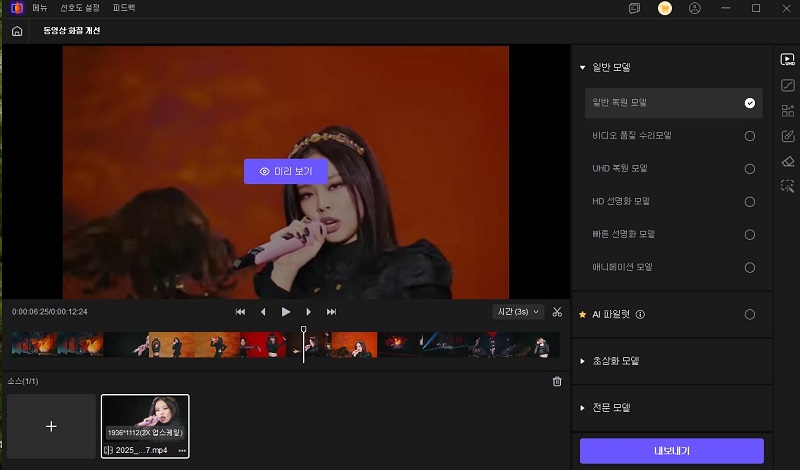Click the 내보내기 export button
This screenshot has height=470, width=800.
pyautogui.click(x=672, y=451)
